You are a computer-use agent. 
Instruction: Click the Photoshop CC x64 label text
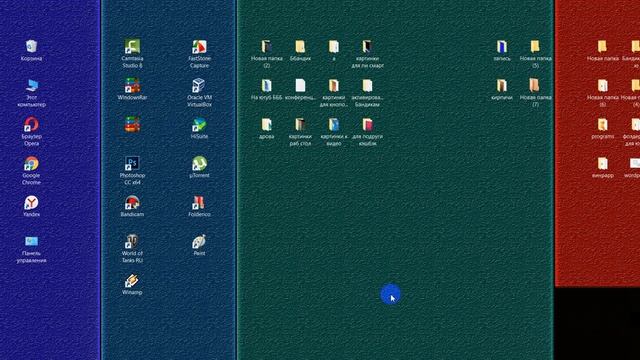pos(132,179)
